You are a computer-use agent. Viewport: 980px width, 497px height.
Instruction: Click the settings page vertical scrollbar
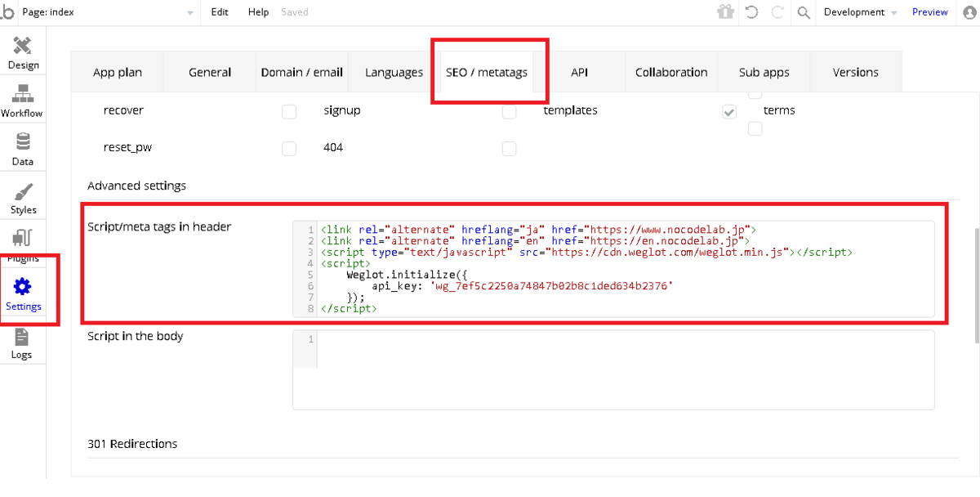977,286
